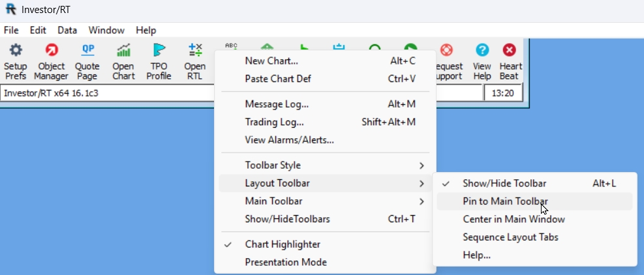Choose Sequence Layout Tabs option

tap(534, 237)
